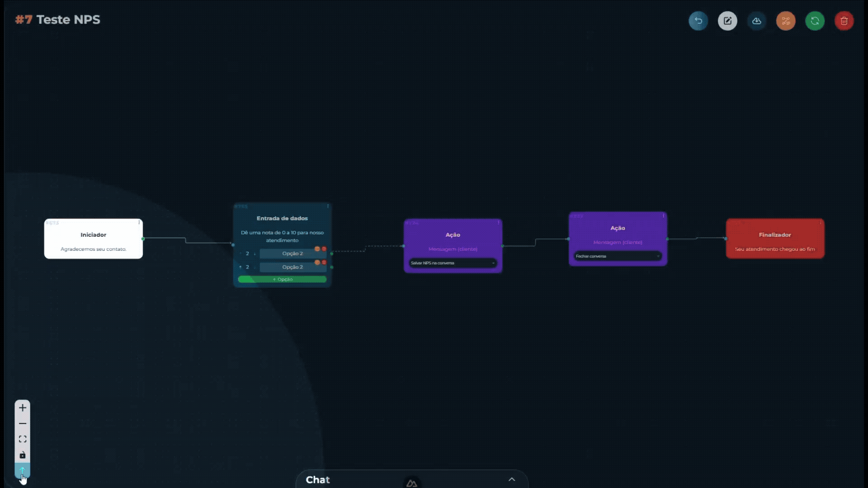
Task: Delete flow with red trash icon
Action: pyautogui.click(x=844, y=21)
